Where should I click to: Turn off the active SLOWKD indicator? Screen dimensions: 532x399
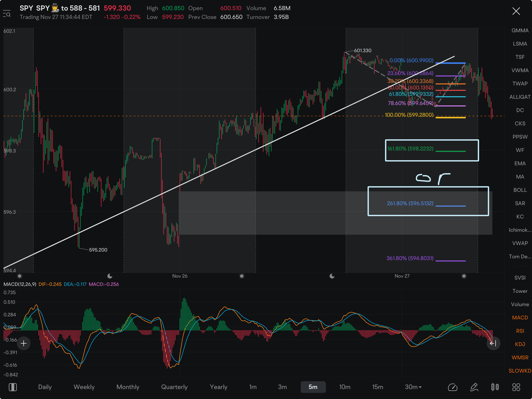[520, 371]
